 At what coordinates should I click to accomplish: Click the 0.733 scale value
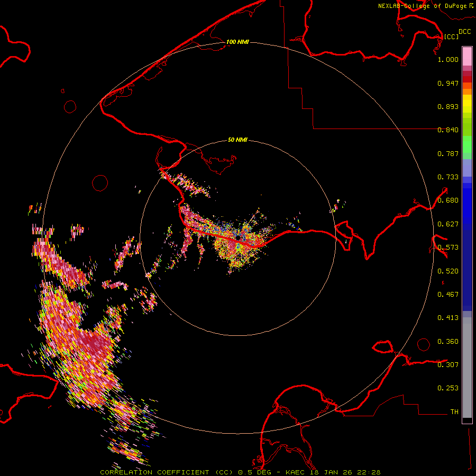(448, 177)
